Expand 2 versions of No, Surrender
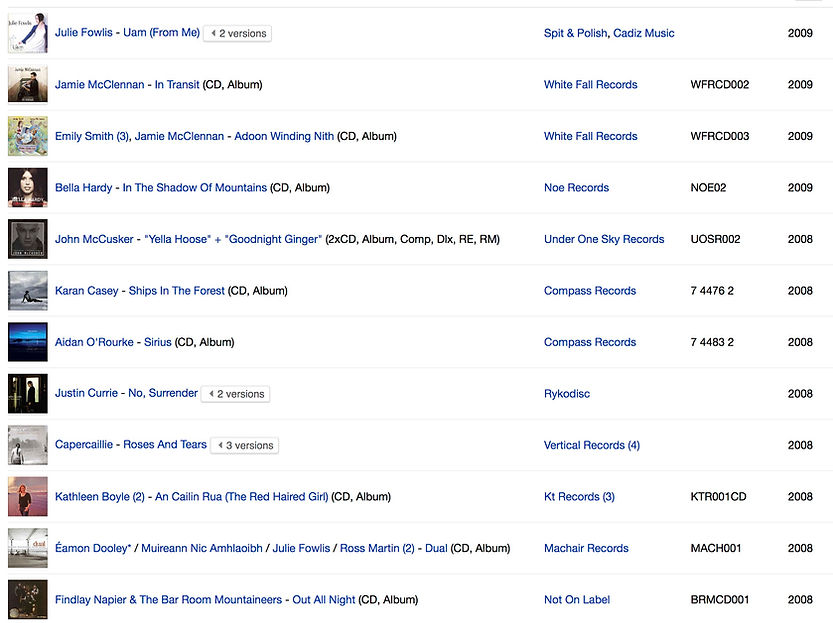Screen dimensions: 833x623 pyautogui.click(x=236, y=394)
